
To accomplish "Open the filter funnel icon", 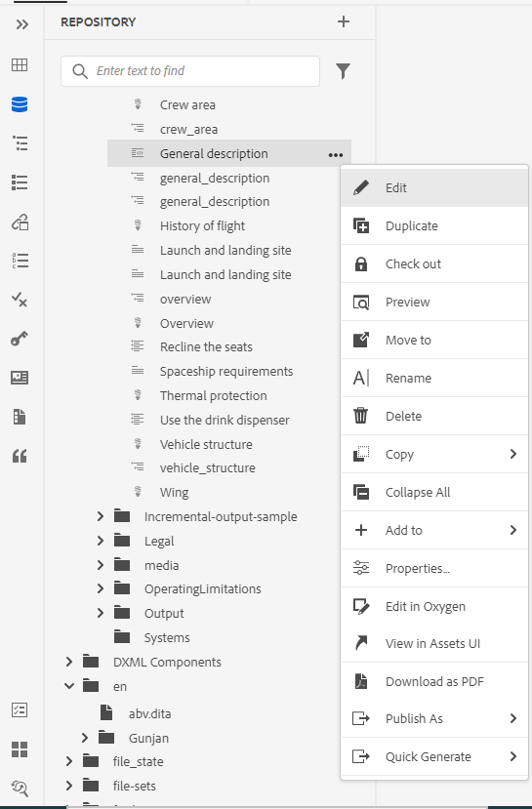I will tap(344, 71).
